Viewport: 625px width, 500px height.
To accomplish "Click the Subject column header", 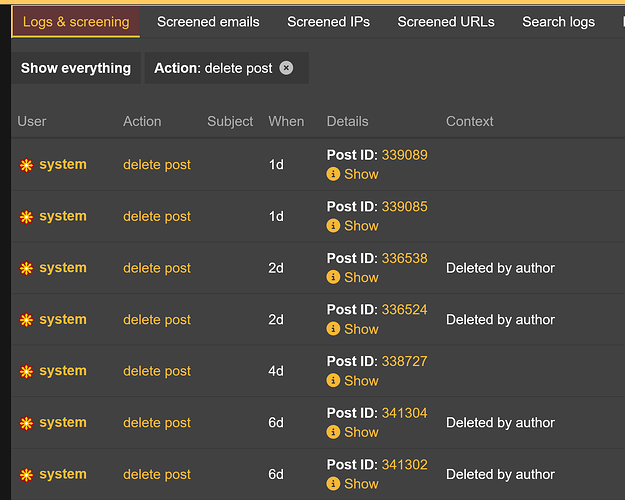I will tap(230, 122).
